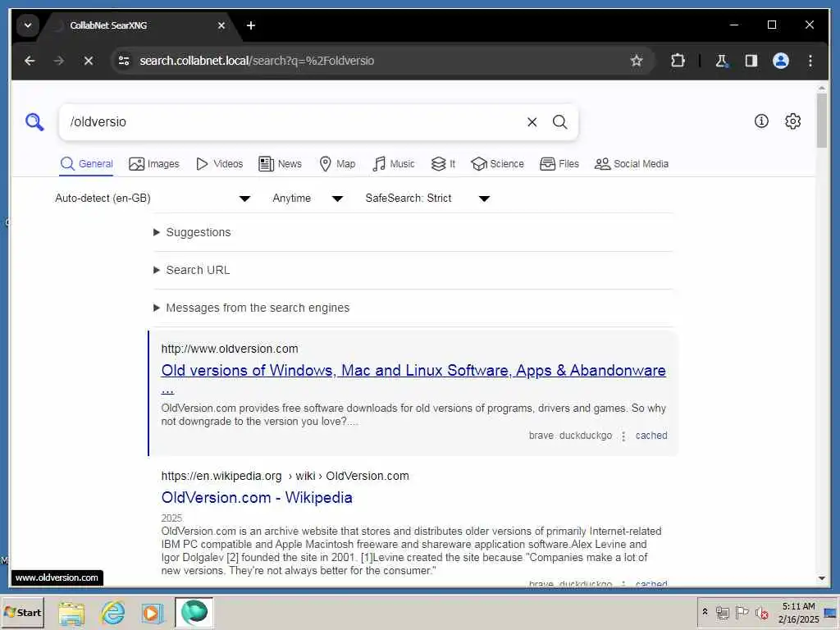
Task: Expand Messages from the search engines
Action: point(252,308)
